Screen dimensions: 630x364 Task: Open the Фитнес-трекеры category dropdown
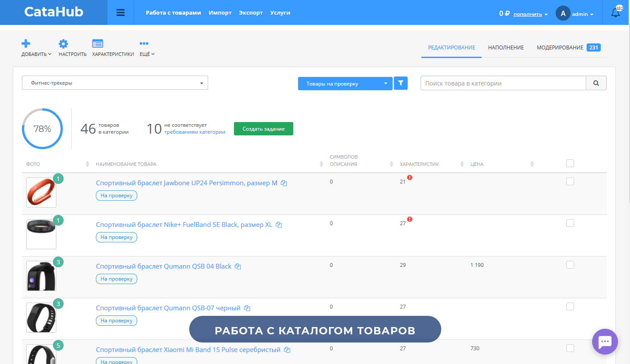(x=115, y=83)
